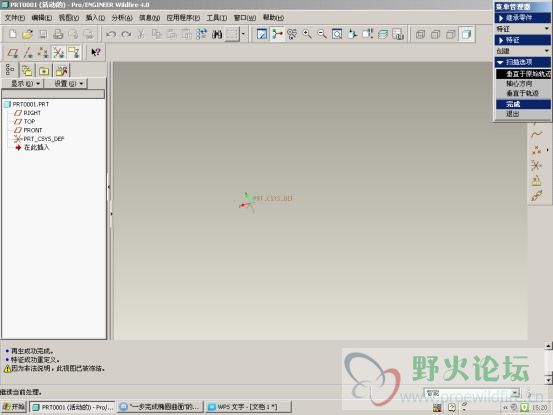This screenshot has width=553, height=415.
Task: Toggle the spin center display icon
Action: (277, 34)
